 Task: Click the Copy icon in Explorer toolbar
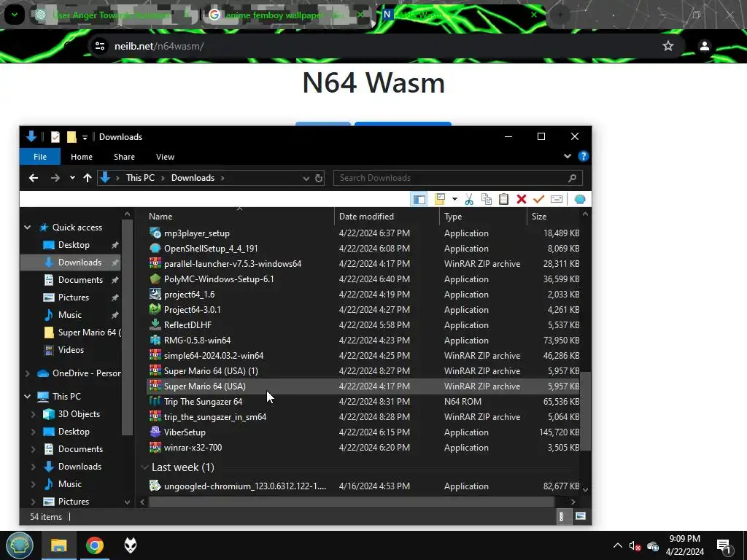coord(487,199)
